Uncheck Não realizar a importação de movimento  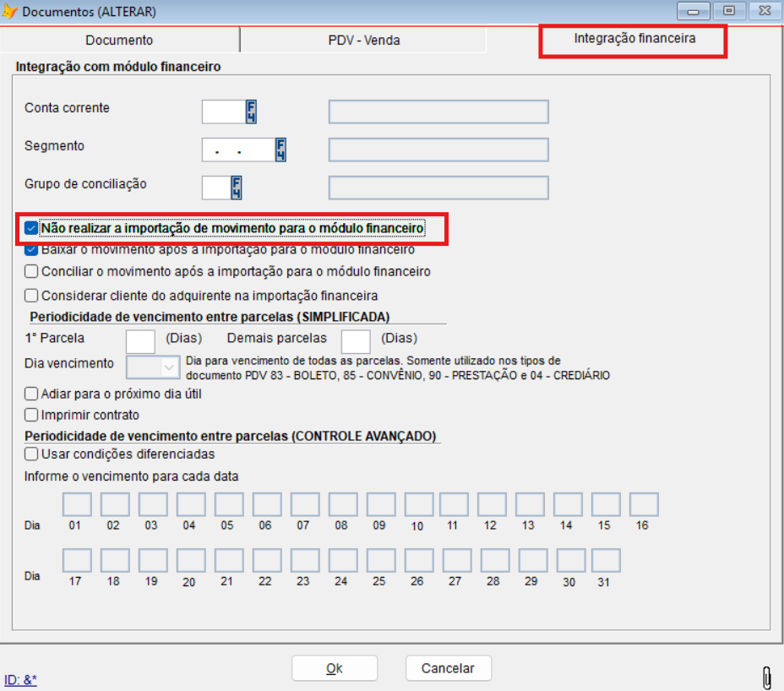point(32,228)
